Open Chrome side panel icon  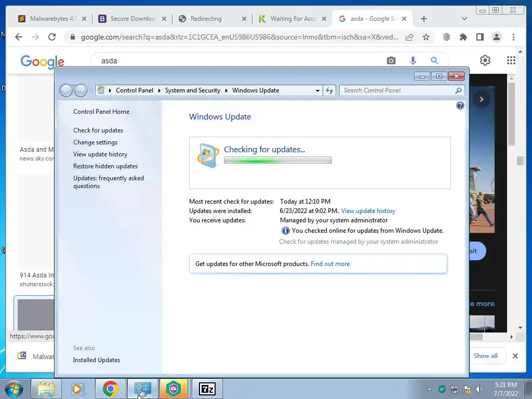click(480, 37)
